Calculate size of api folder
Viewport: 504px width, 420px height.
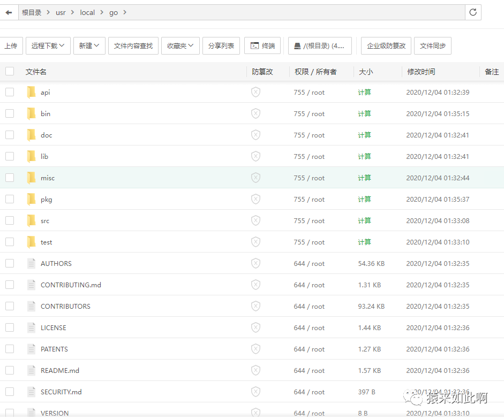pos(365,92)
